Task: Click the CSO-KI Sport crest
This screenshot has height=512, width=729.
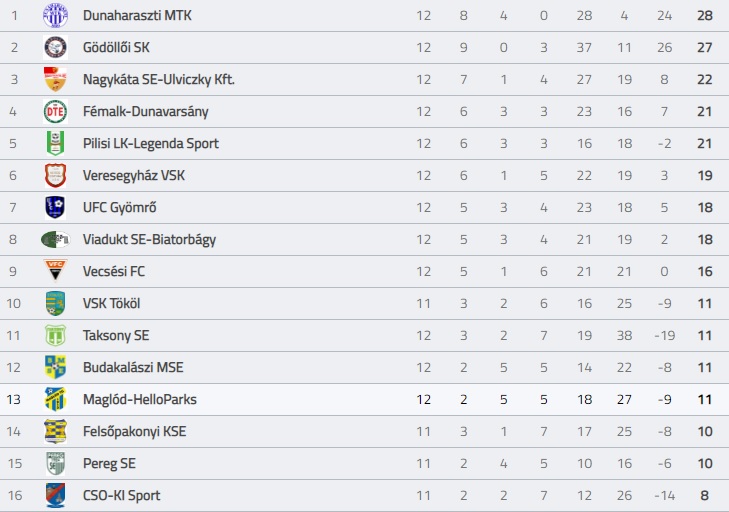Action: [55, 495]
